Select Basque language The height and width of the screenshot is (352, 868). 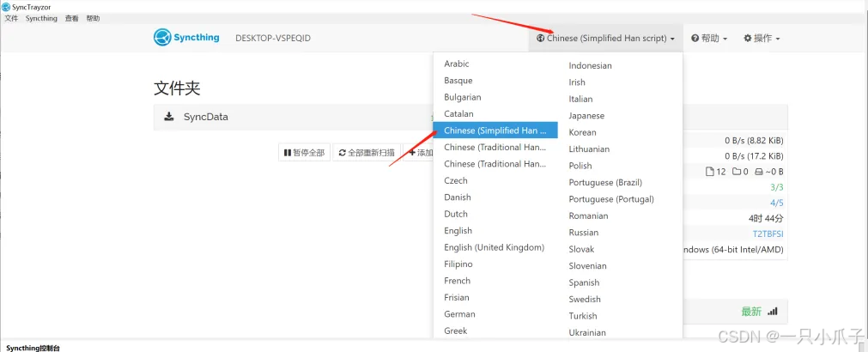[x=495, y=80]
